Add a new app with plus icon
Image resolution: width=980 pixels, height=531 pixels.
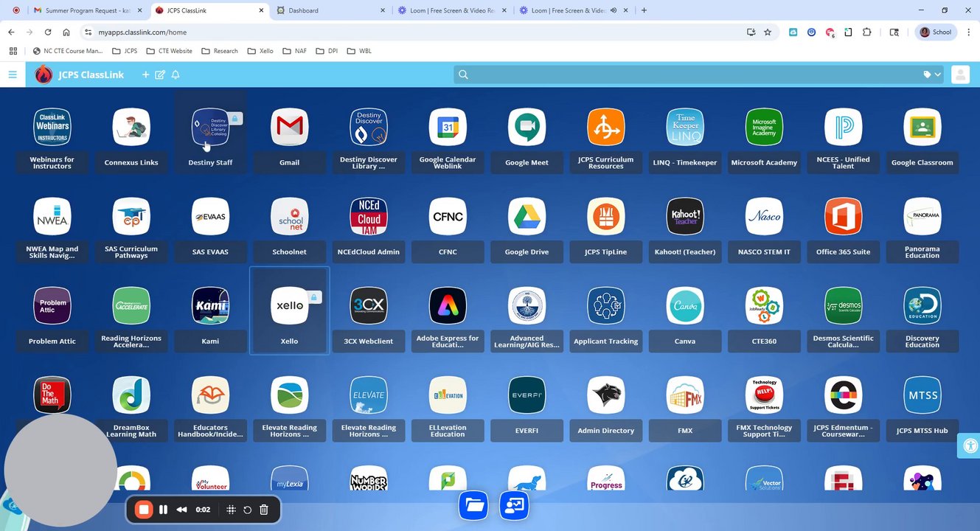145,74
